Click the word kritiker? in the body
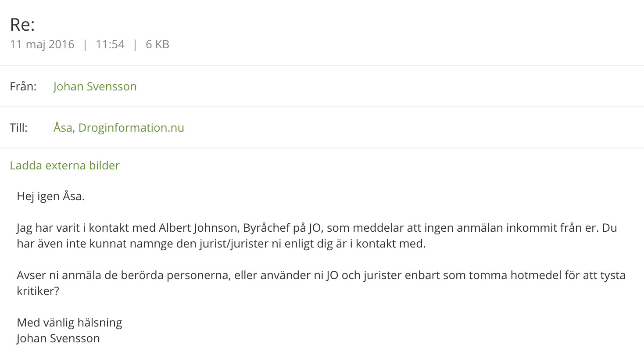The height and width of the screenshot is (359, 644). coord(38,291)
